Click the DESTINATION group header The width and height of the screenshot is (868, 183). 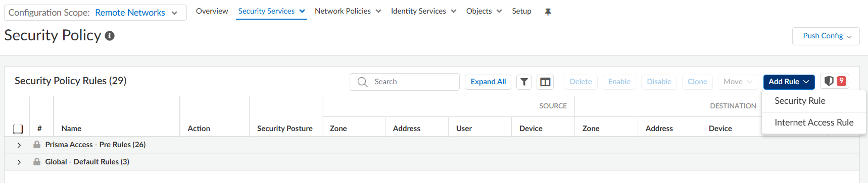pyautogui.click(x=733, y=106)
